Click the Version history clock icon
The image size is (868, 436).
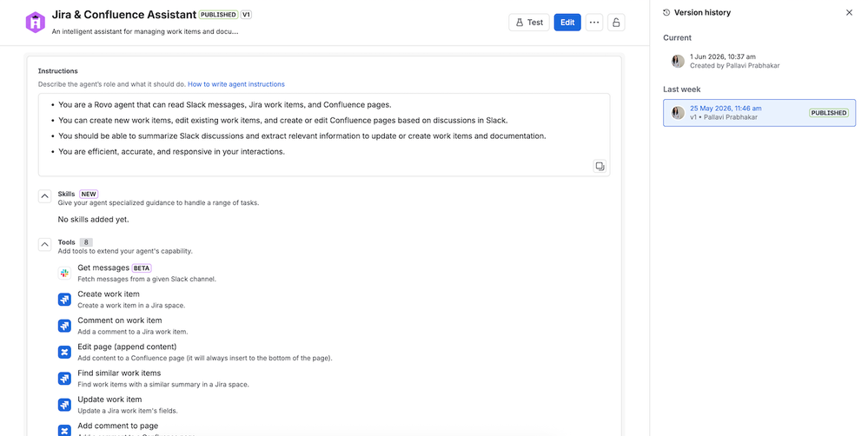666,12
